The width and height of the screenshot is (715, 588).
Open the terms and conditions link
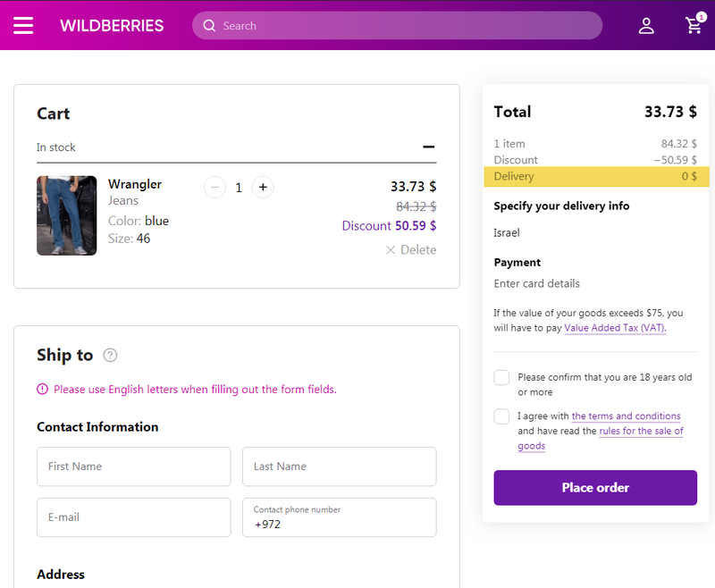626,416
